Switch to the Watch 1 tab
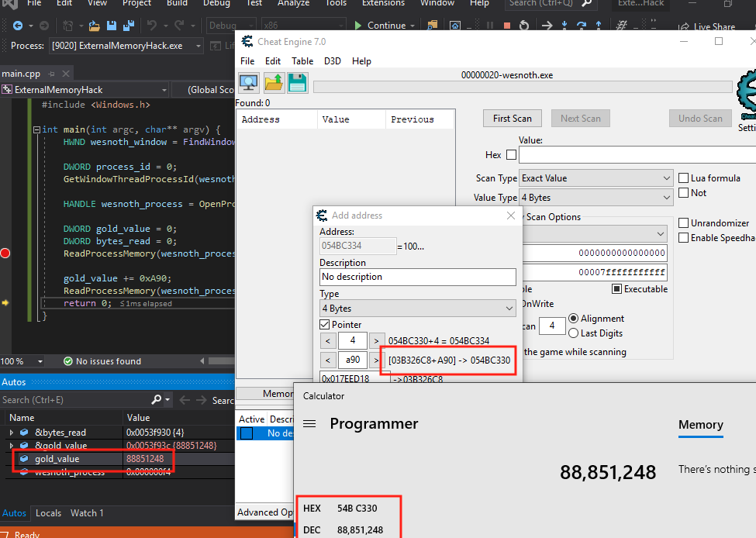Viewport: 756px width, 538px height. tap(87, 513)
